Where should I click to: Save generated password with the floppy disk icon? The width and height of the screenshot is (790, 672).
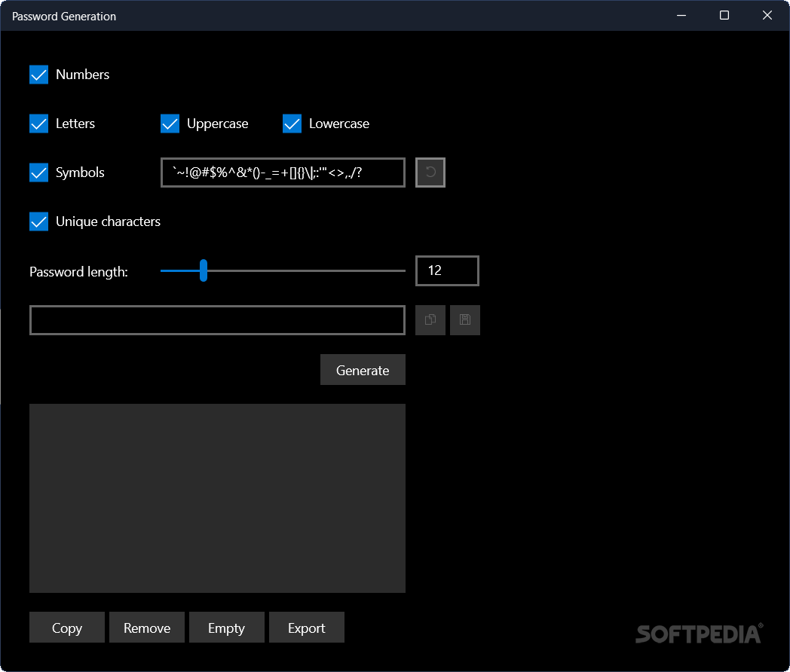tap(465, 320)
